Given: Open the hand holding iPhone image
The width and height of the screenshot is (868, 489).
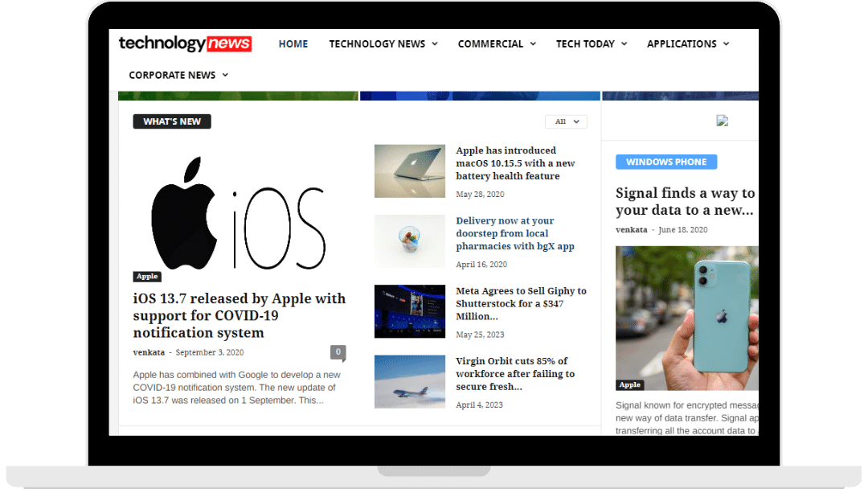Looking at the screenshot, I should click(686, 318).
